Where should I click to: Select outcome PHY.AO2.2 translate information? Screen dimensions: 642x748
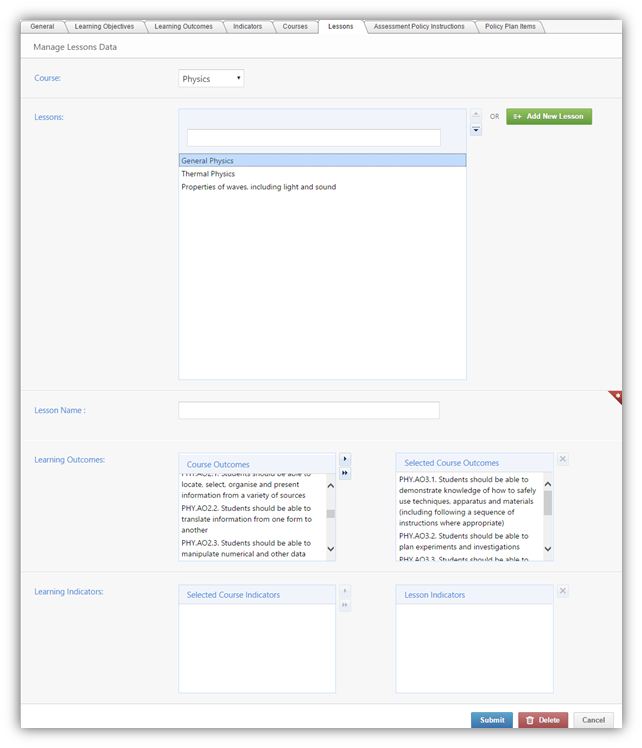(252, 519)
